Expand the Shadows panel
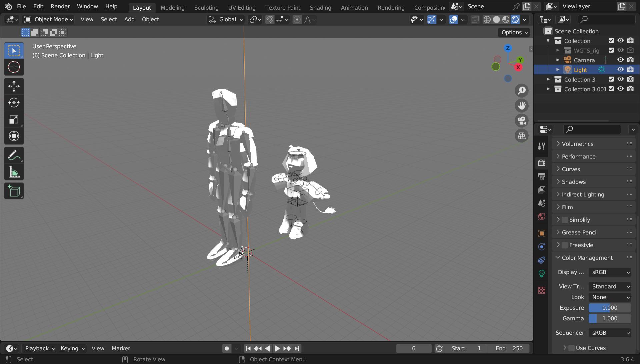 [593, 182]
